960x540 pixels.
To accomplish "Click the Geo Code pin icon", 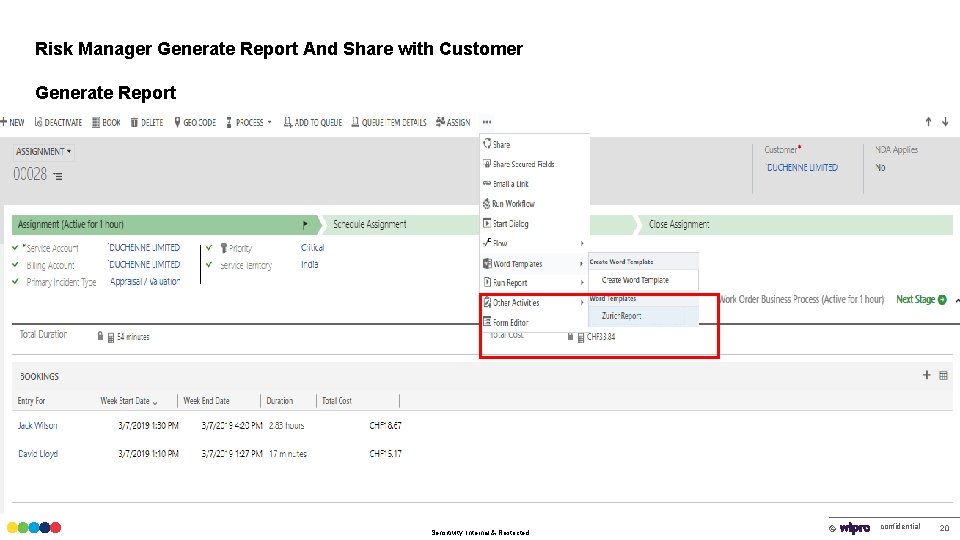I will (177, 122).
